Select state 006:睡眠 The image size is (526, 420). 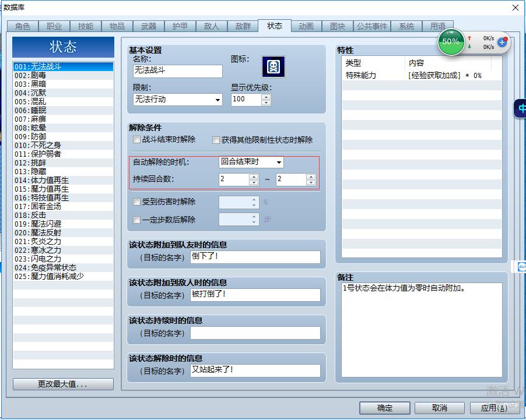(x=64, y=110)
